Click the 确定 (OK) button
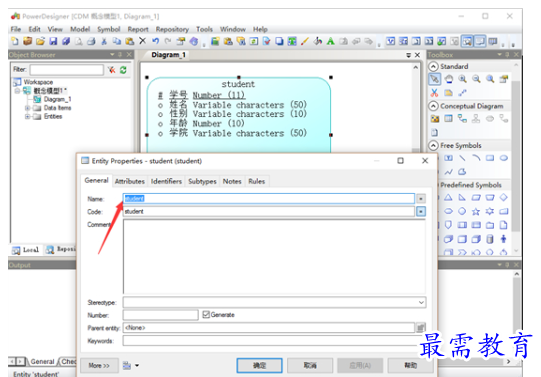The height and width of the screenshot is (377, 541). [259, 365]
